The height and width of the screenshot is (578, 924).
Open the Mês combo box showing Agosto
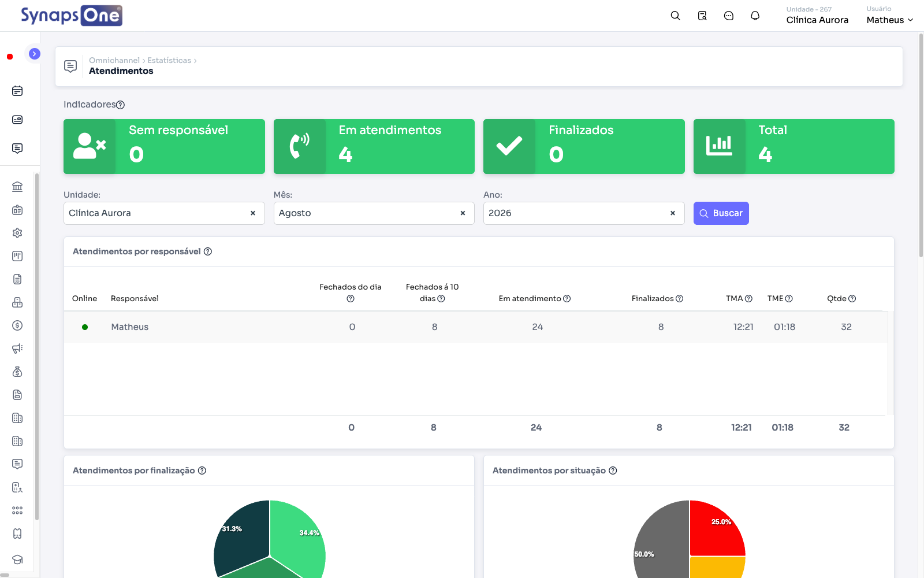[374, 213]
